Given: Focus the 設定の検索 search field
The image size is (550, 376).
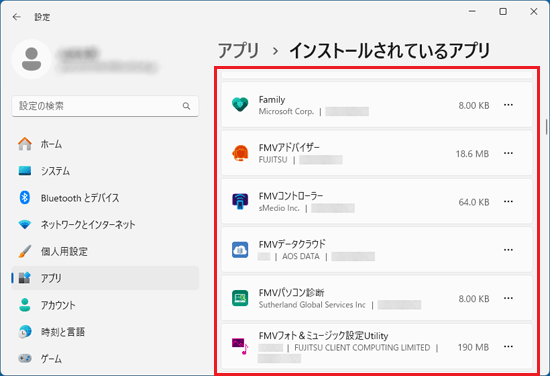Looking at the screenshot, I should pos(105,106).
